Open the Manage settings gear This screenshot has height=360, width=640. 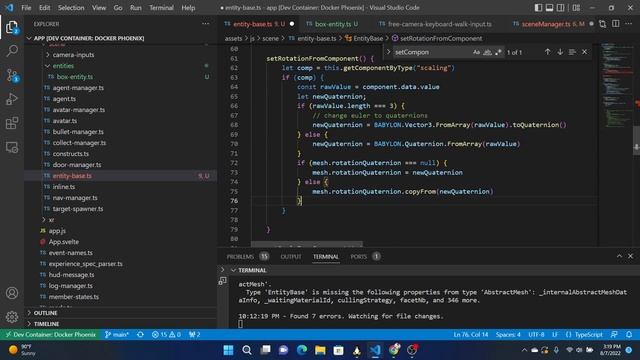[x=12, y=316]
